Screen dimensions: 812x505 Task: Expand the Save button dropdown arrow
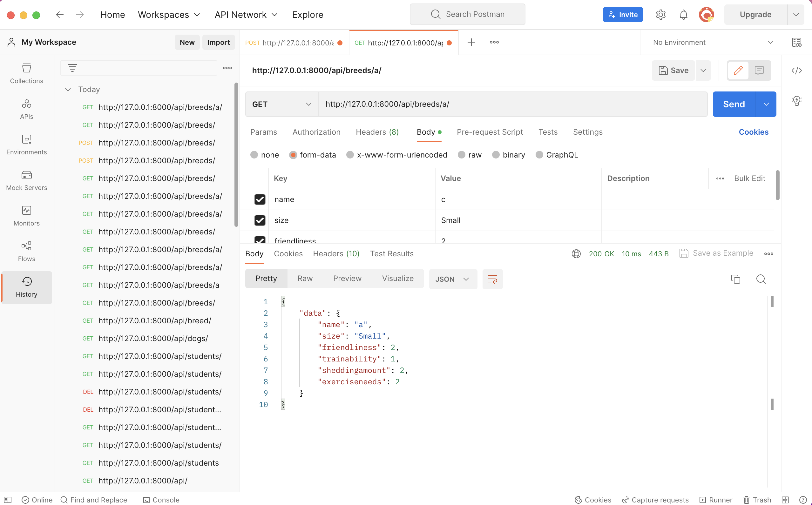704,71
